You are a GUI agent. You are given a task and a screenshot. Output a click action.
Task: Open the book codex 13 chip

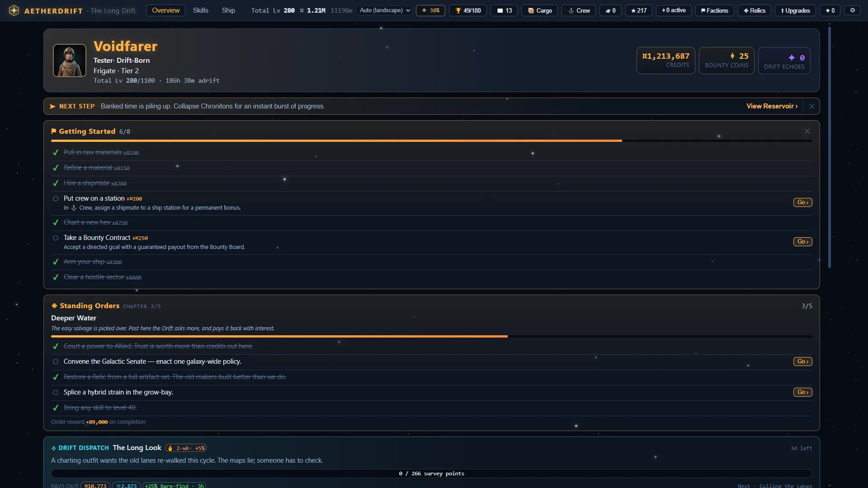[x=504, y=10]
